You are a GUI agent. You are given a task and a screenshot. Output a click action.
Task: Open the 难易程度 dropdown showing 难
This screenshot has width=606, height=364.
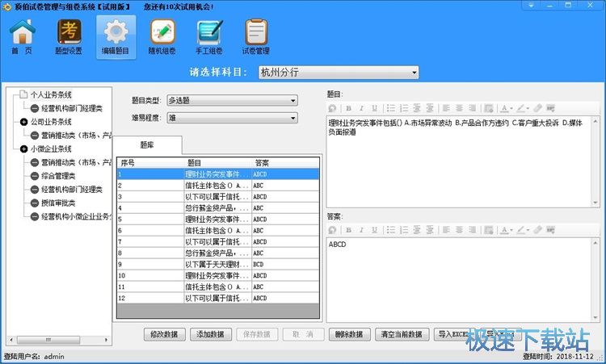[232, 118]
